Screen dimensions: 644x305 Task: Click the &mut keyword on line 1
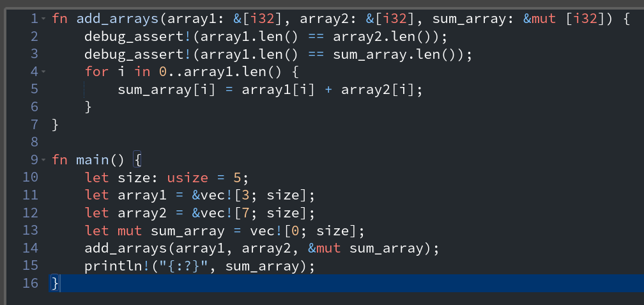pyautogui.click(x=540, y=19)
